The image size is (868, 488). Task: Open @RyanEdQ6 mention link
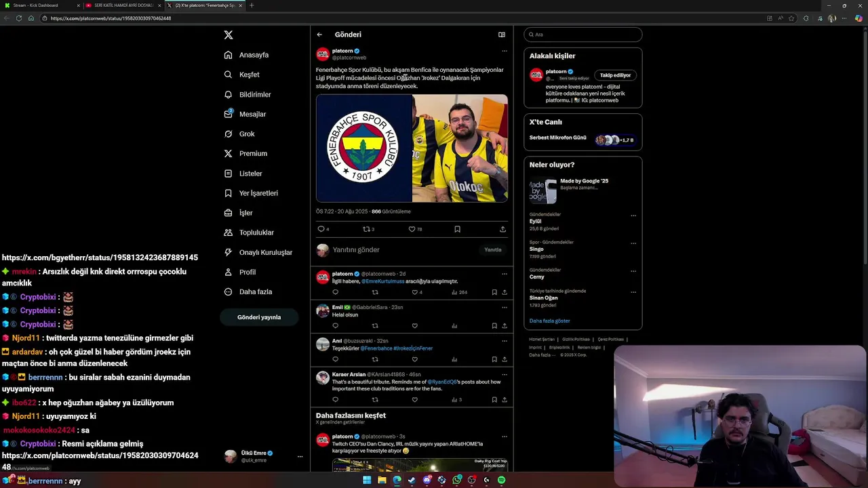click(x=443, y=382)
